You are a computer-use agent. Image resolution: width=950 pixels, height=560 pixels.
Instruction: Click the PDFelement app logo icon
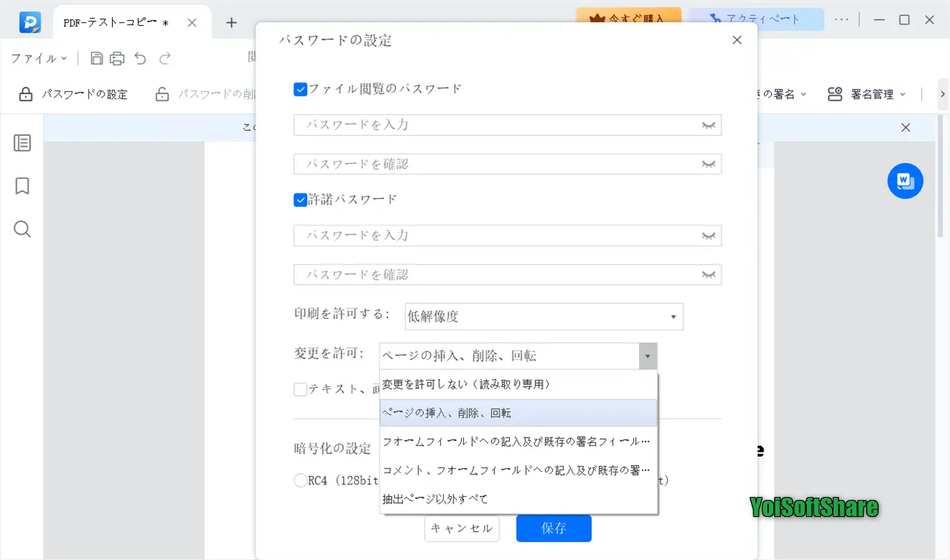pos(30,22)
